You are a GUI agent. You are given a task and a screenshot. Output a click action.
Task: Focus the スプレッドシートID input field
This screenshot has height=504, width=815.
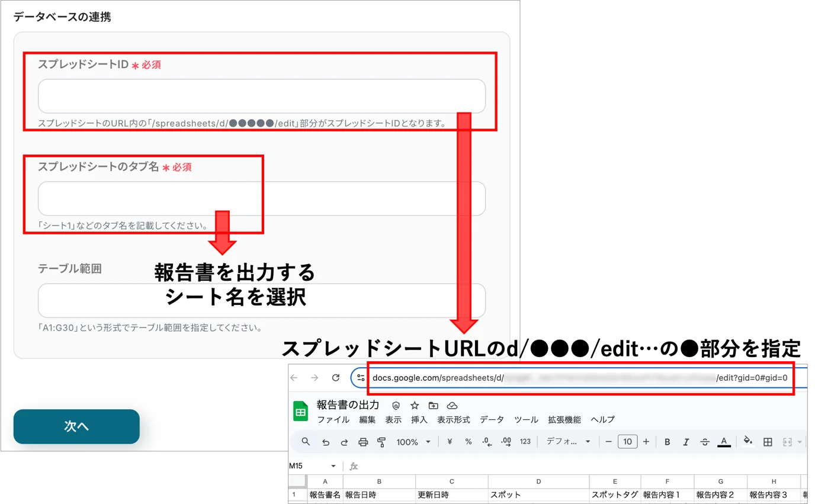262,96
